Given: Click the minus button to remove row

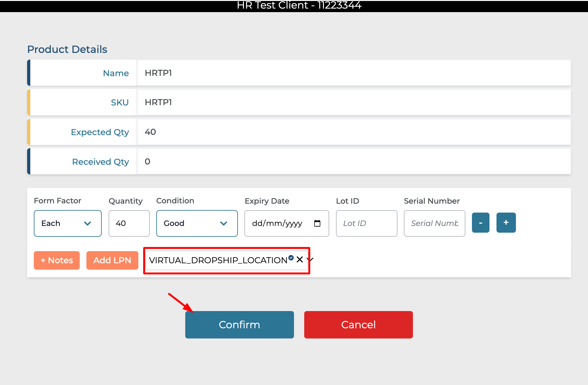Looking at the screenshot, I should [x=480, y=223].
